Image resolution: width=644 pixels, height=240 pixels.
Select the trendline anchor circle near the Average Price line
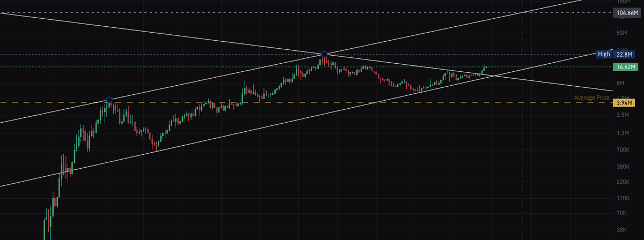pyautogui.click(x=109, y=100)
